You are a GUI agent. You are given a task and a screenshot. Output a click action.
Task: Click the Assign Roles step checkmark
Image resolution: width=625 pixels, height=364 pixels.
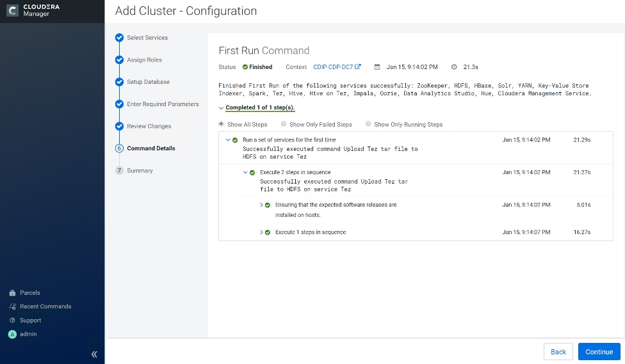[x=119, y=59]
